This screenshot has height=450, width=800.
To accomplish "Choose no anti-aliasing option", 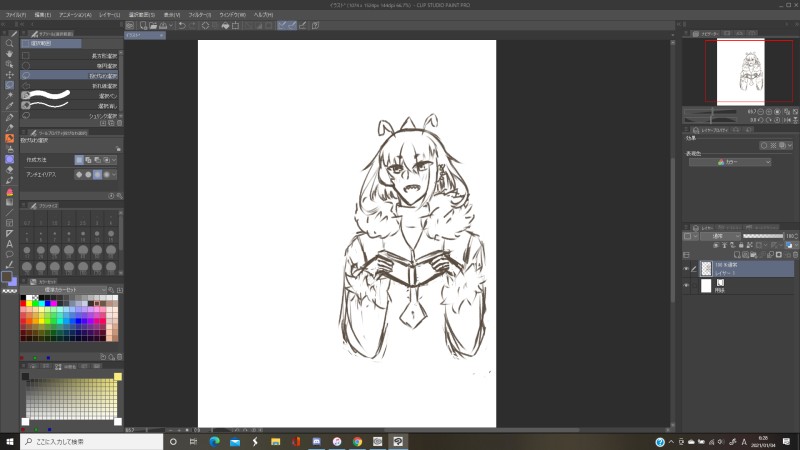I will click(79, 174).
